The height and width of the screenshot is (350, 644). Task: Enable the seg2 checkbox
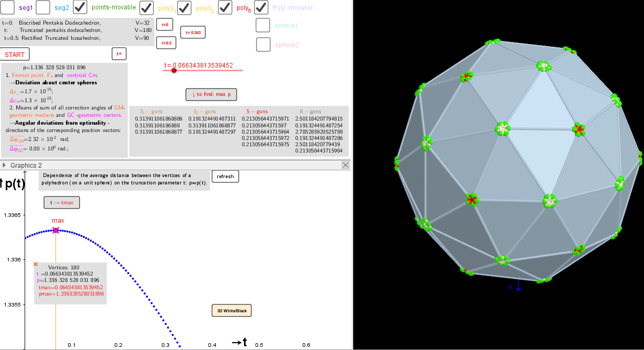[x=43, y=7]
